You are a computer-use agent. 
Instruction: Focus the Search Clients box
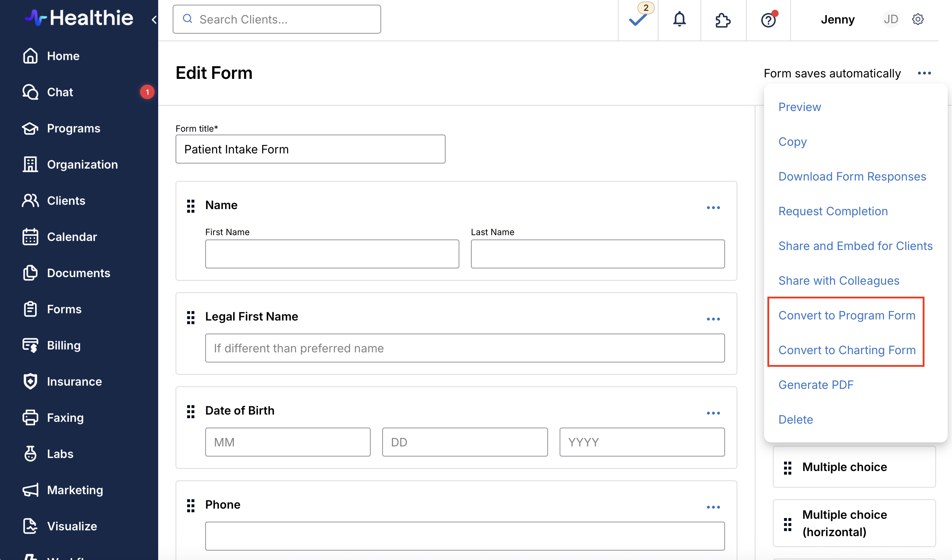pos(277,19)
